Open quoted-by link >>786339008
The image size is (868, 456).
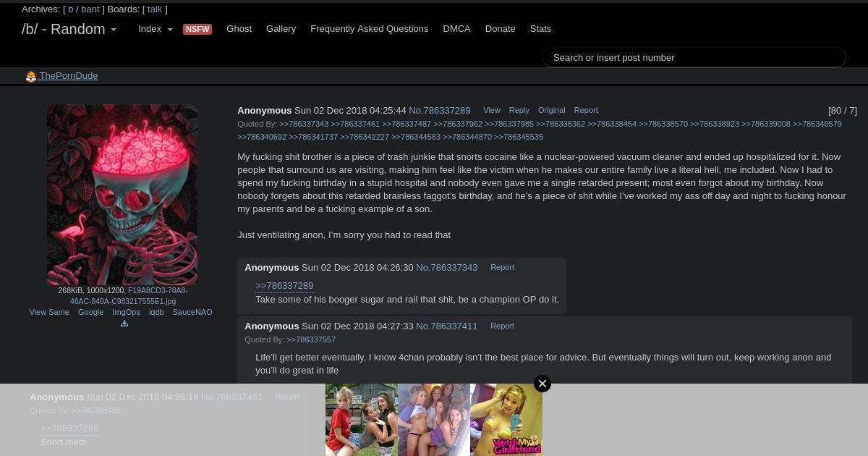coord(766,124)
